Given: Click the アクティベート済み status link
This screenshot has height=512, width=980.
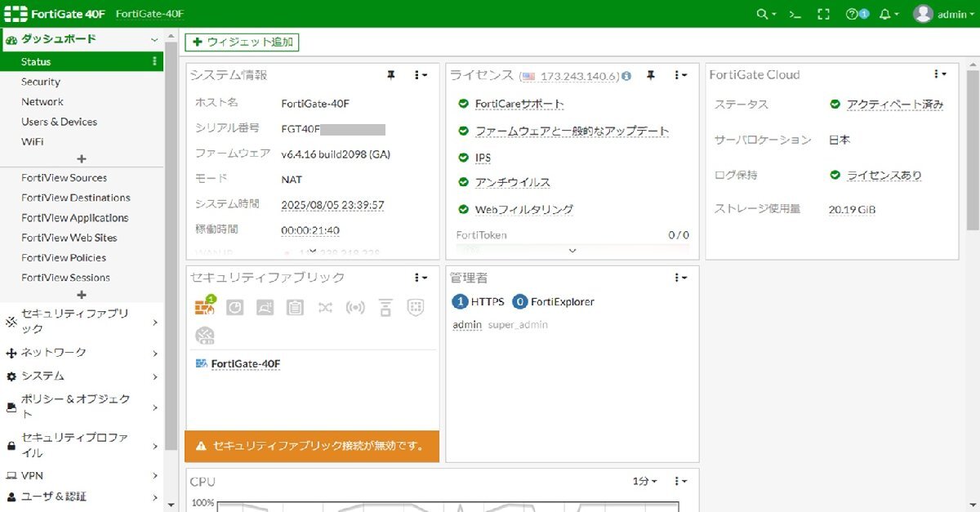Looking at the screenshot, I should tap(895, 105).
